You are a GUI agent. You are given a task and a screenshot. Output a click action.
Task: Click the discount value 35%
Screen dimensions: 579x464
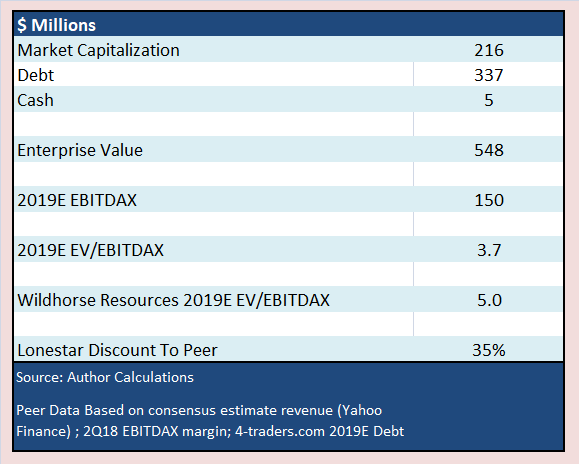click(x=489, y=350)
